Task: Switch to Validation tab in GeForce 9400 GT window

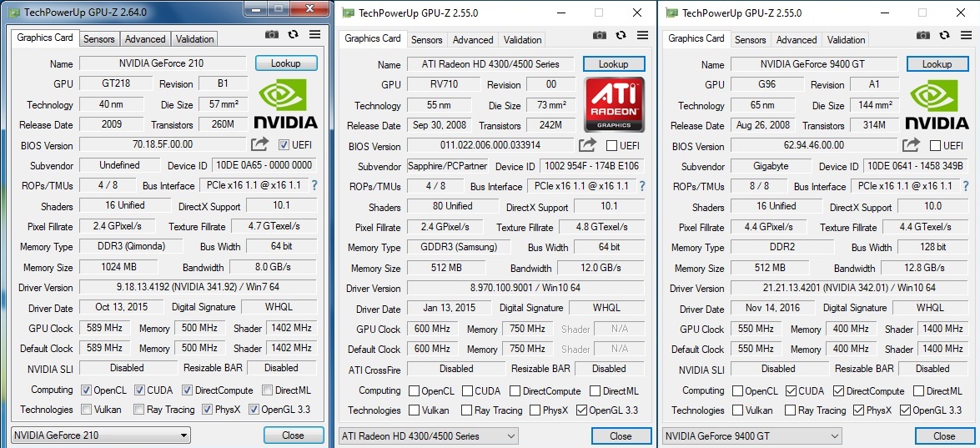Action: pos(847,39)
